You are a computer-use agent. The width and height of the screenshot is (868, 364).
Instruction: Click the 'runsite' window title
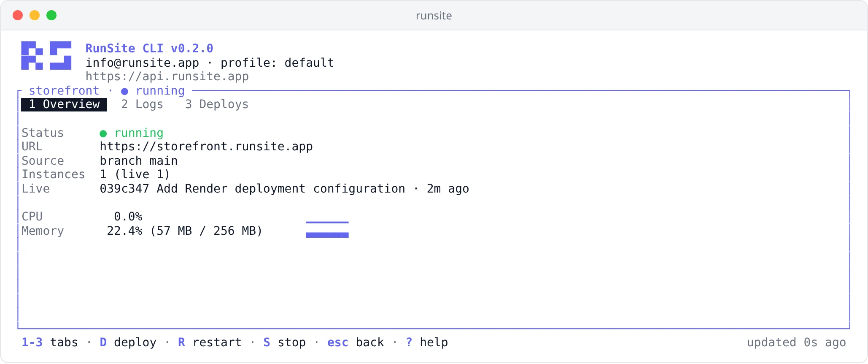[434, 16]
